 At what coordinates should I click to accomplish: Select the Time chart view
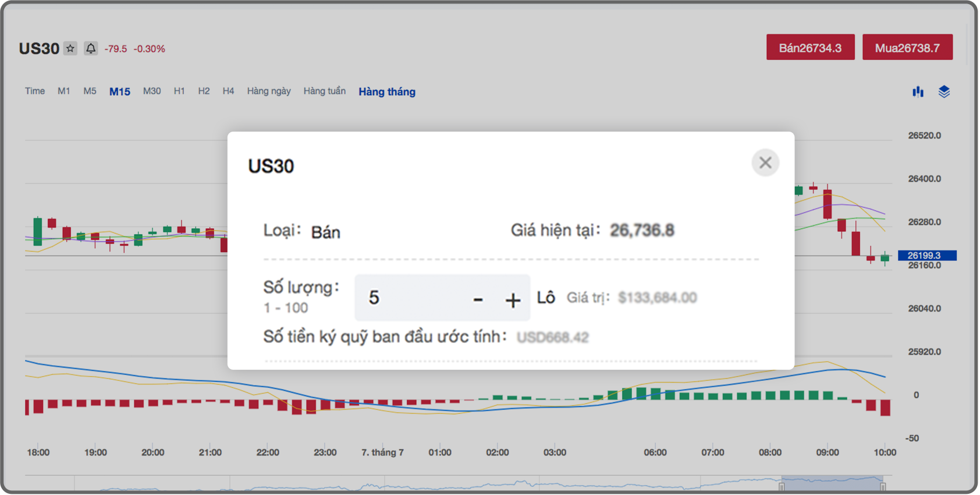click(35, 91)
